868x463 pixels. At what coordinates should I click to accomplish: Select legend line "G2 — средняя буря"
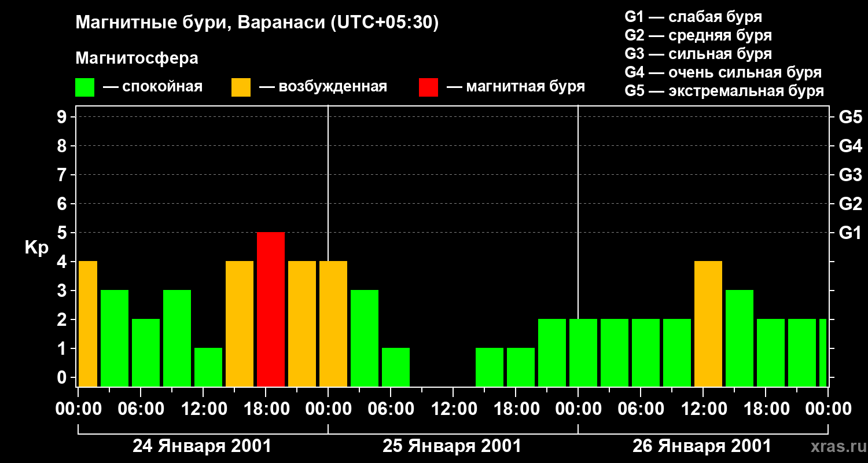tap(698, 35)
